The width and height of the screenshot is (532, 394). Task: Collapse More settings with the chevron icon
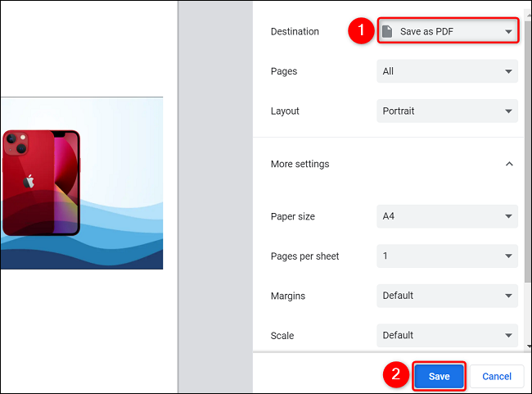509,164
